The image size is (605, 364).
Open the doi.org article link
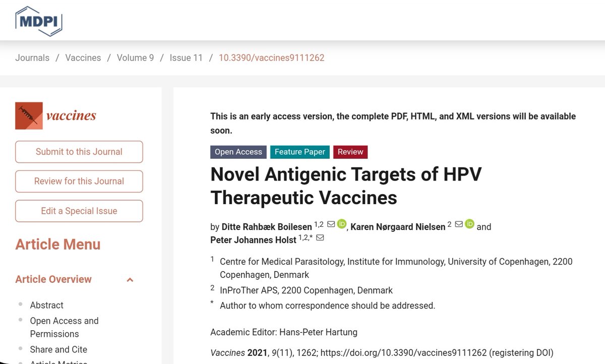[x=404, y=352]
